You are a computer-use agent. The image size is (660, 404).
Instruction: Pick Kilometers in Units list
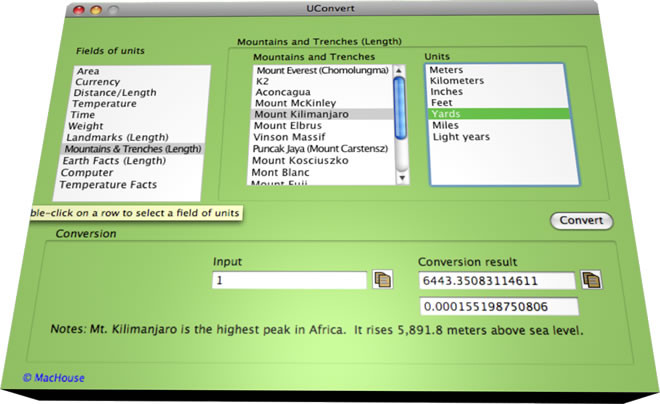497,81
